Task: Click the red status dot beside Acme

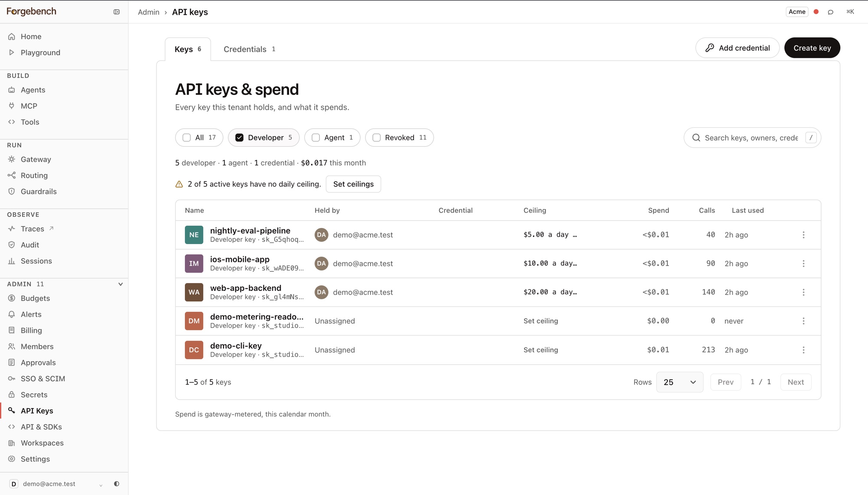Action: click(x=816, y=12)
